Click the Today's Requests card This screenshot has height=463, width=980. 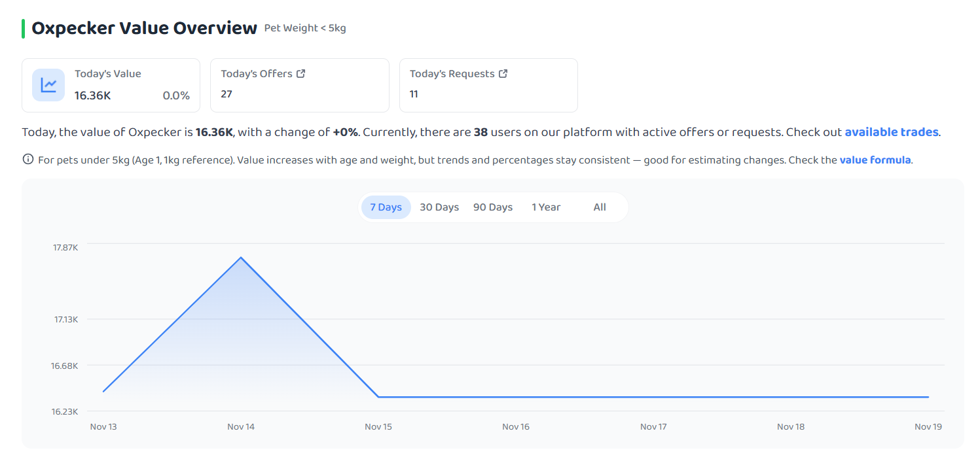(x=488, y=85)
